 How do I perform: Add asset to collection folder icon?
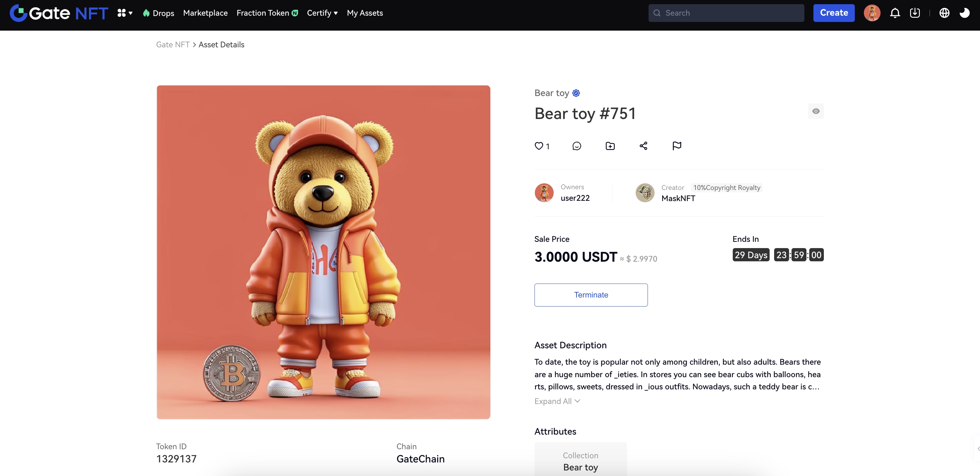[x=610, y=146]
